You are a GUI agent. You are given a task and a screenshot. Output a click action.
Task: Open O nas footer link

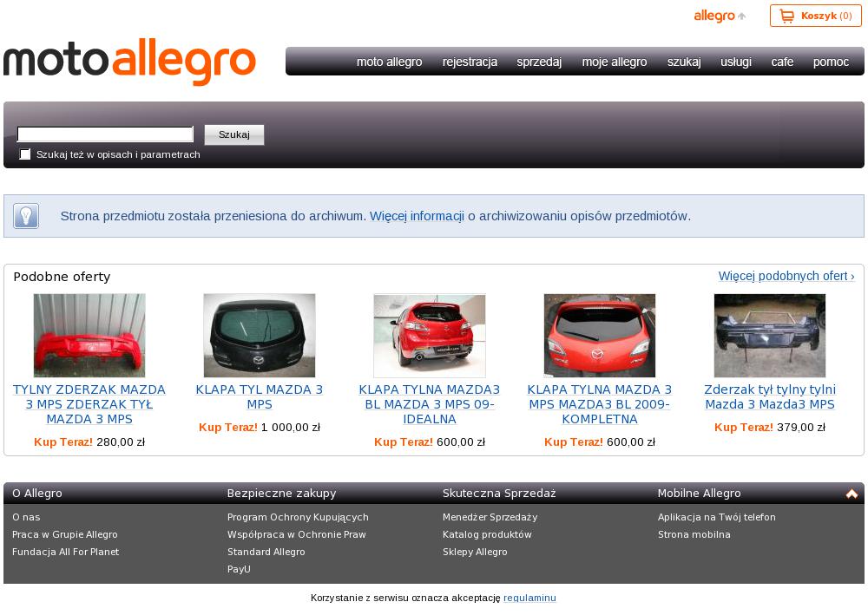(x=26, y=517)
